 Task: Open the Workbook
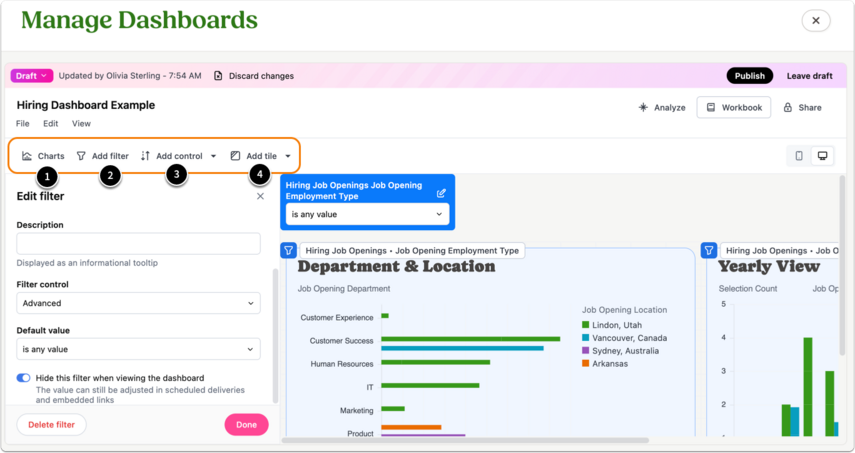click(733, 107)
